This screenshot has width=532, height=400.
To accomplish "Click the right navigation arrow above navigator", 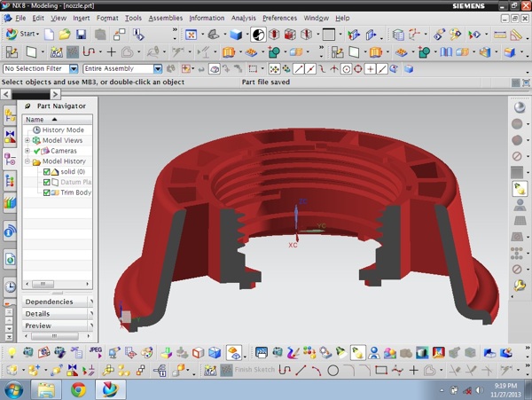I will [x=55, y=94].
